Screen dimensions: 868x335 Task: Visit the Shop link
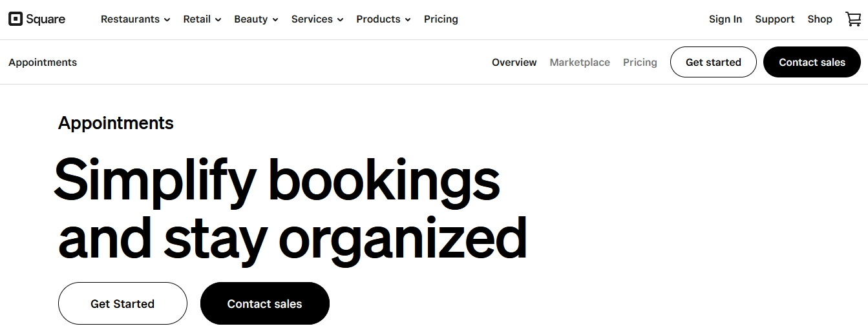[x=820, y=19]
